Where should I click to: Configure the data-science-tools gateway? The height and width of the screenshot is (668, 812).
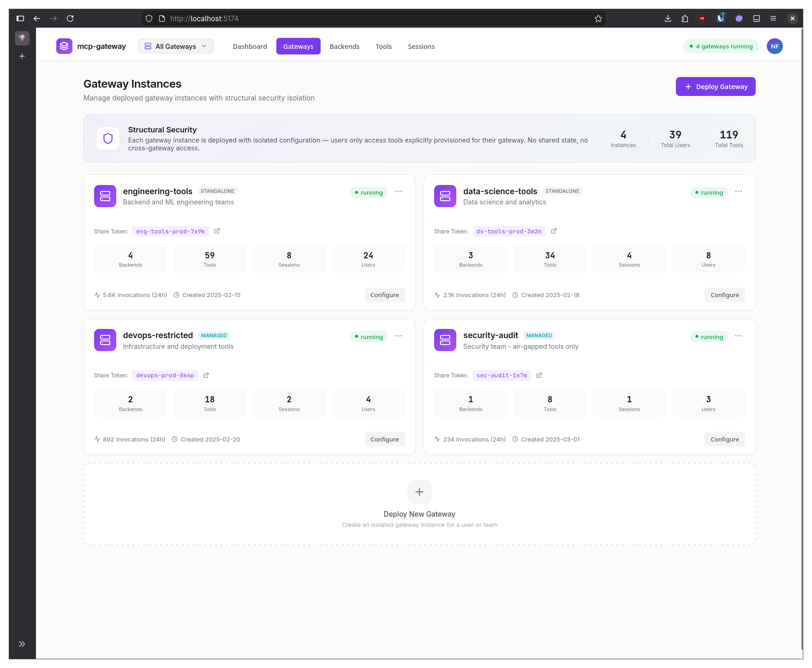click(x=724, y=295)
